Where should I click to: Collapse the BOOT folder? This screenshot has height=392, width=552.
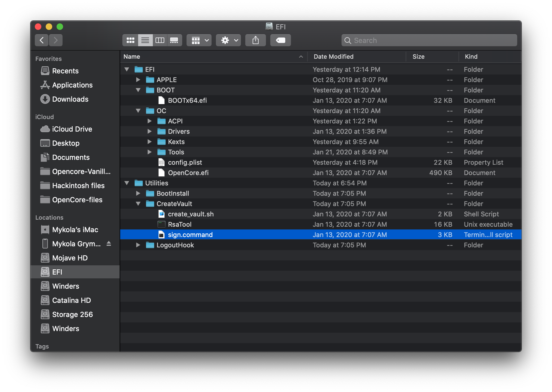point(138,90)
